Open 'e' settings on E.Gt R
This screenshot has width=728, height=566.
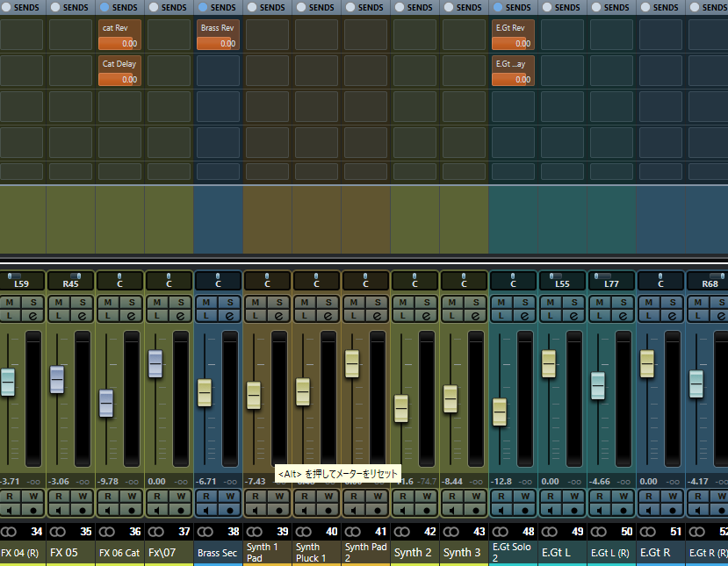tap(673, 316)
